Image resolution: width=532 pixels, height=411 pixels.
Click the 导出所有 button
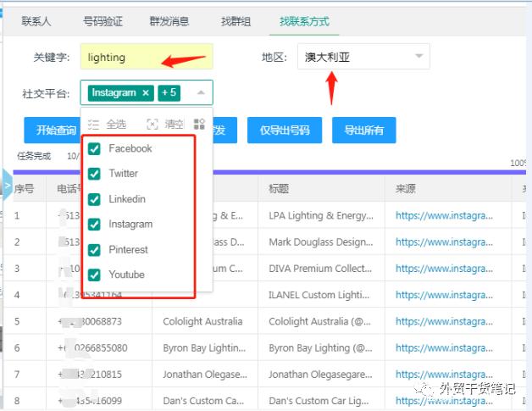(363, 130)
